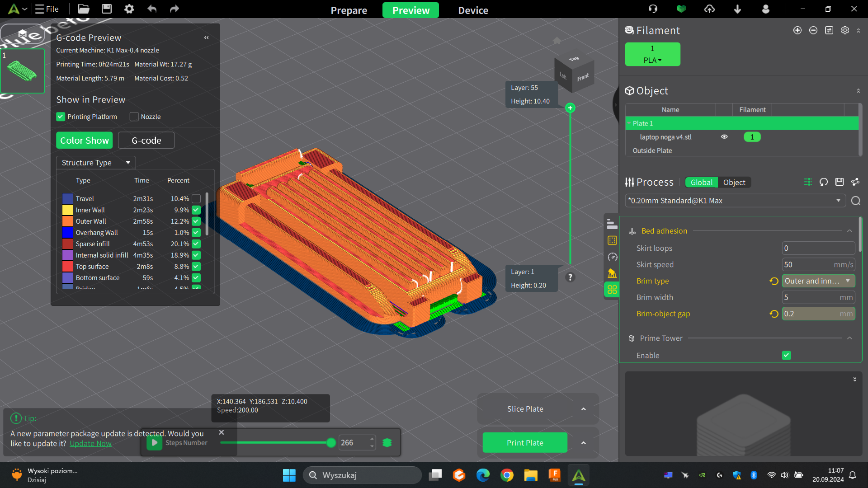868x488 pixels.
Task: Save project with the floppy disk icon
Action: (x=107, y=9)
